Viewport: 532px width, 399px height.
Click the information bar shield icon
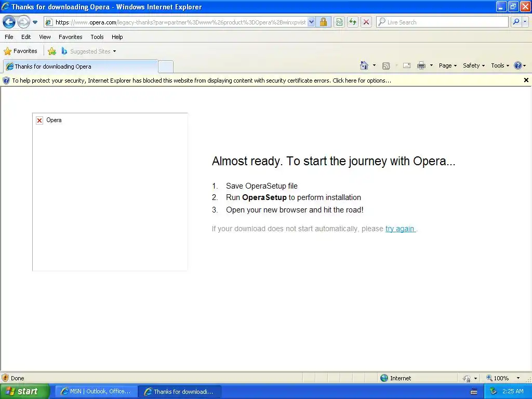pos(6,81)
